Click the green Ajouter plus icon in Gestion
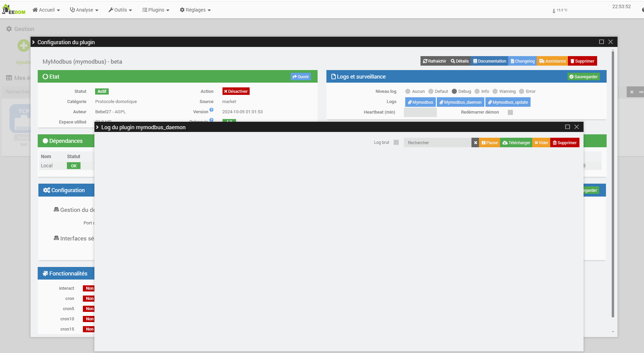 [23, 45]
